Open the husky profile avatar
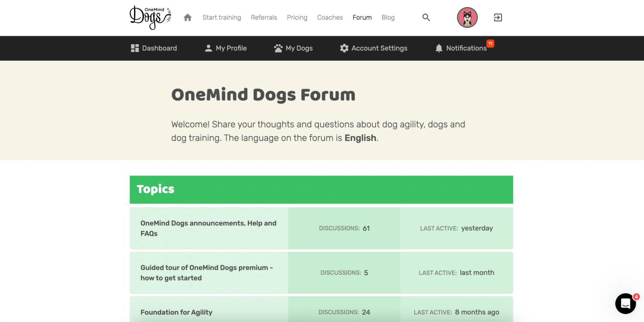Screen dimensions: 644x322 pyautogui.click(x=467, y=18)
